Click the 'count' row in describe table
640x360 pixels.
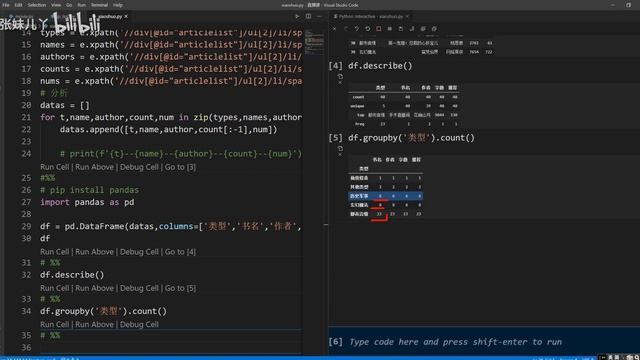point(404,97)
